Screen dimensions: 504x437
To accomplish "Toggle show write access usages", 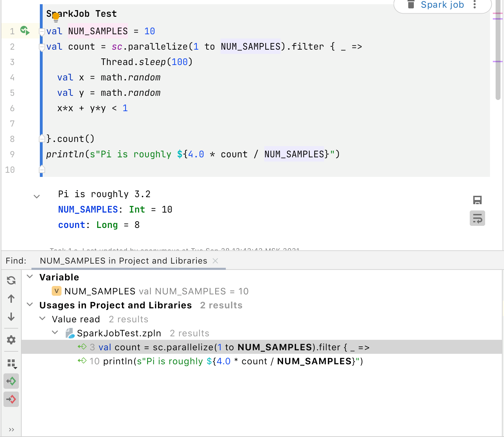I will 11,399.
